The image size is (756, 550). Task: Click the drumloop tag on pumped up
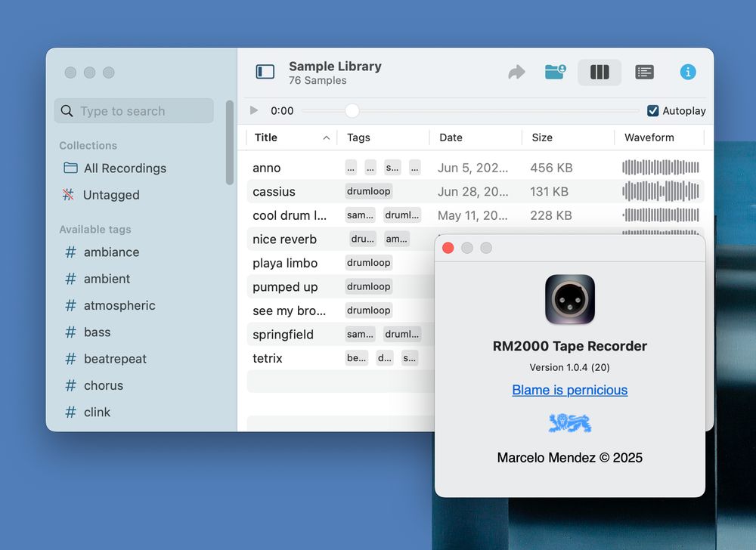[369, 286]
